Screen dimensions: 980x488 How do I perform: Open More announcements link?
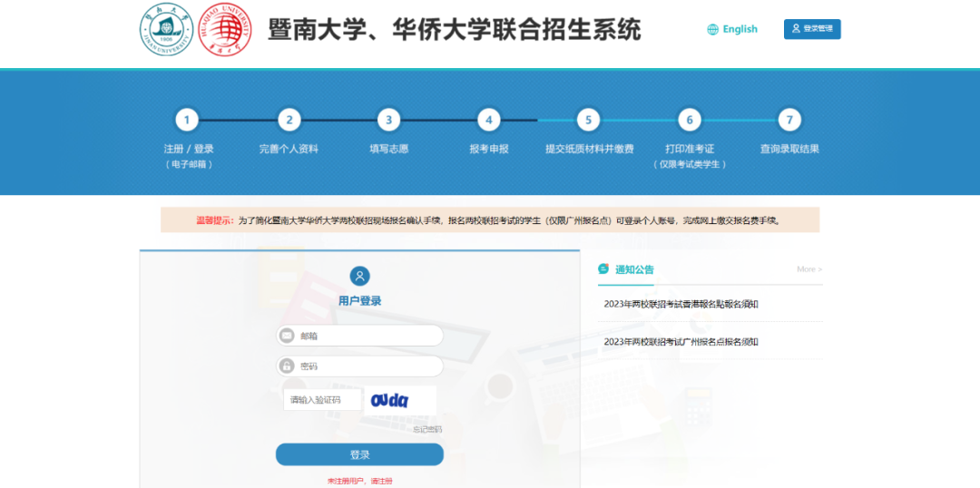click(808, 269)
